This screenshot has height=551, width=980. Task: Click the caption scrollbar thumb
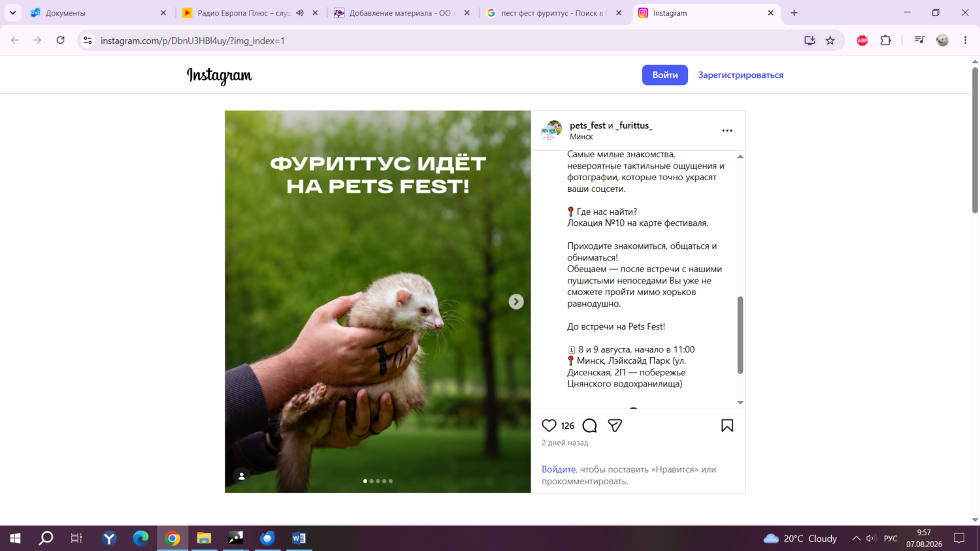tap(740, 335)
